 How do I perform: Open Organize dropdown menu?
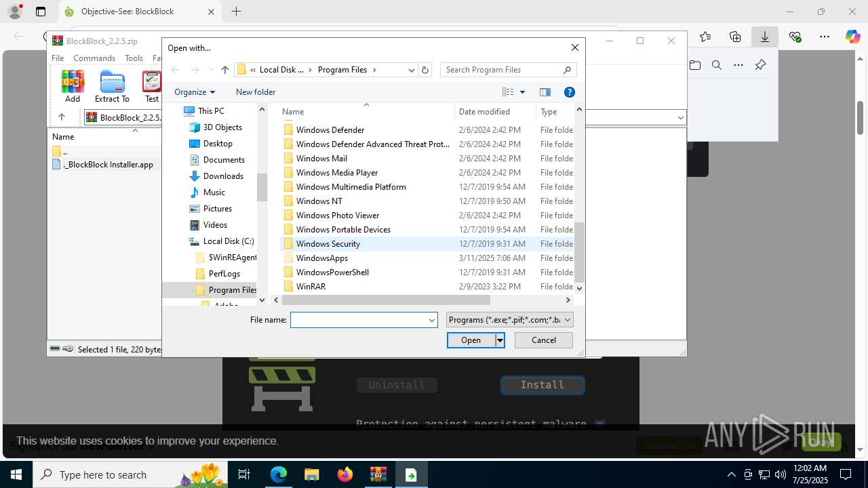[x=195, y=92]
